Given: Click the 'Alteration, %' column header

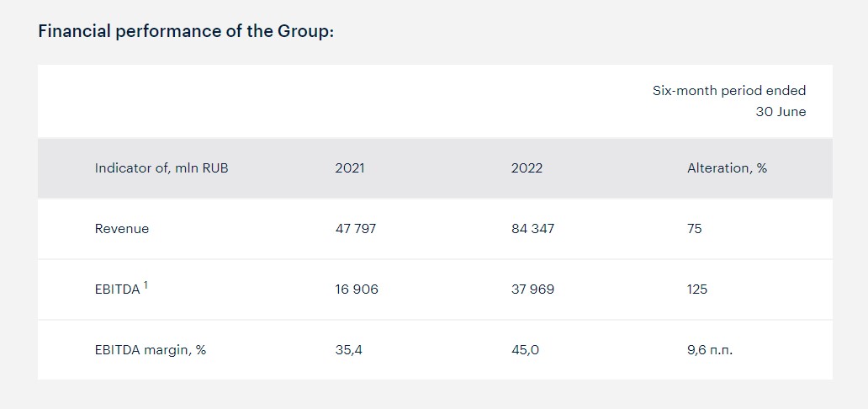Looking at the screenshot, I should click(x=728, y=168).
